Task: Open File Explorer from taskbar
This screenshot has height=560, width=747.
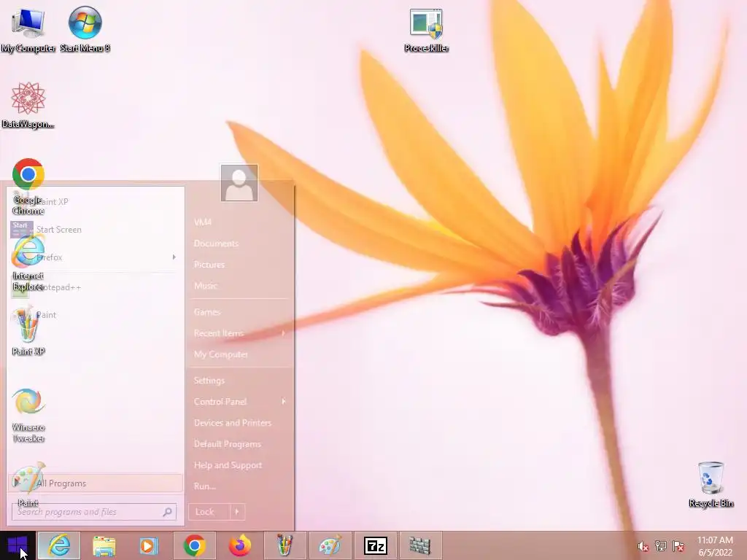Action: (104, 545)
